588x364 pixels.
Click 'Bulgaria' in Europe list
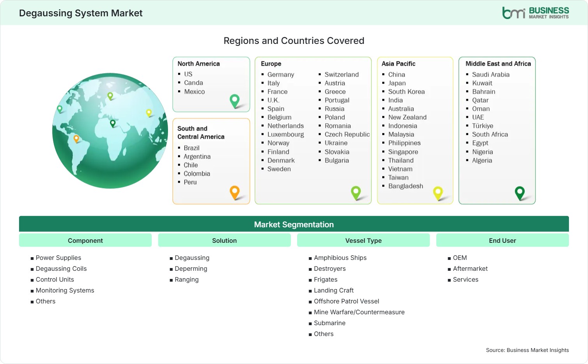click(x=337, y=160)
